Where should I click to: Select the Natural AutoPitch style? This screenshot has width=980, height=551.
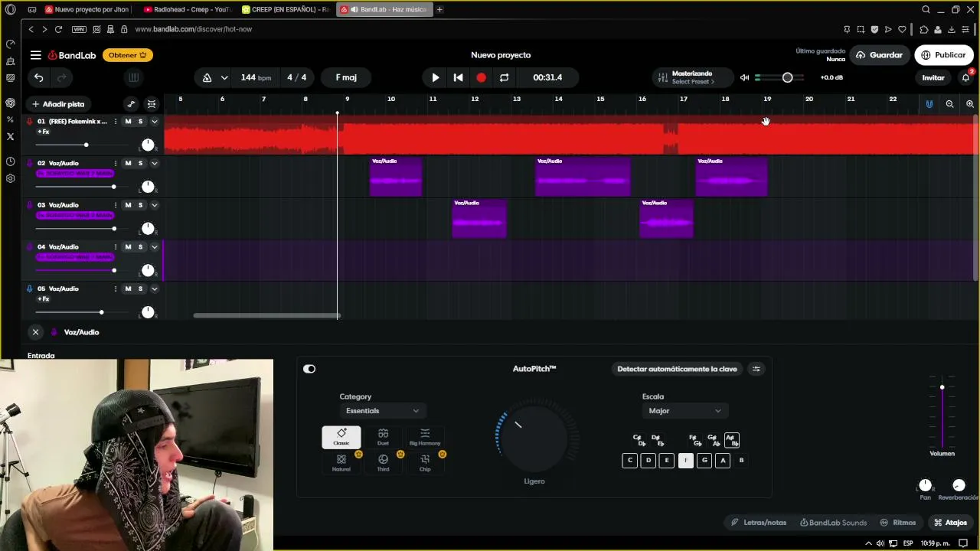click(x=341, y=463)
